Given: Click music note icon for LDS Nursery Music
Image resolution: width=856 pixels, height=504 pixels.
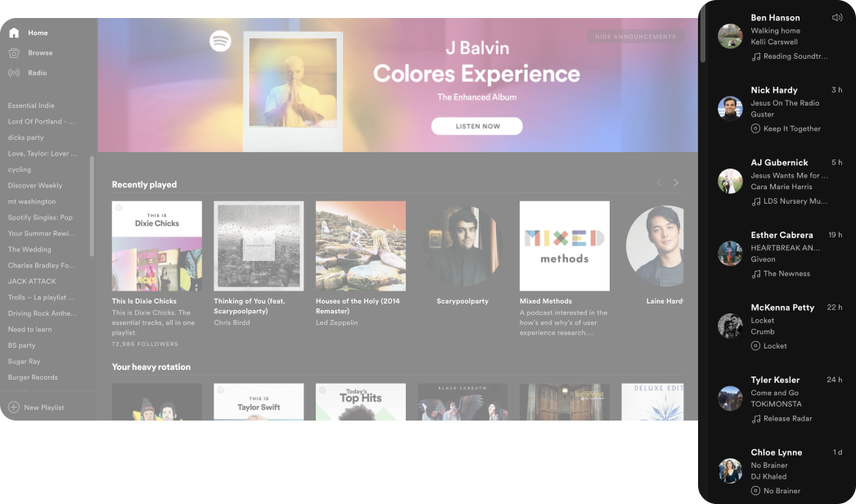Looking at the screenshot, I should (755, 201).
